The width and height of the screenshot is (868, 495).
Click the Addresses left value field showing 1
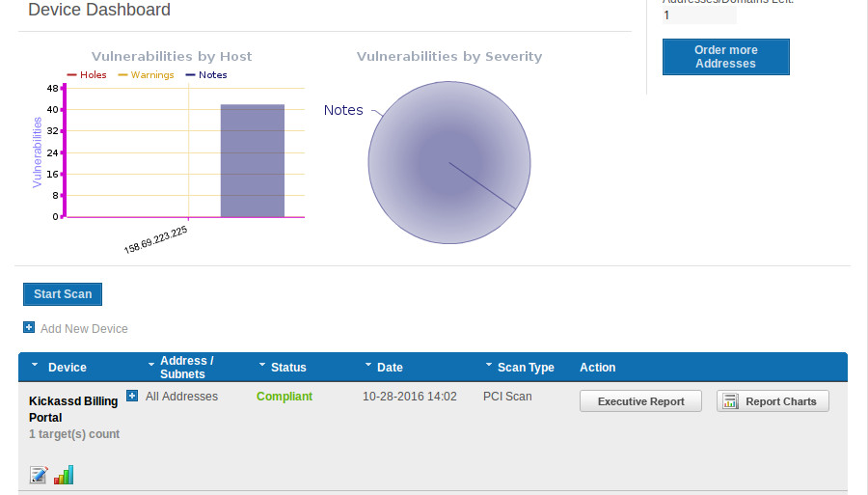[699, 15]
